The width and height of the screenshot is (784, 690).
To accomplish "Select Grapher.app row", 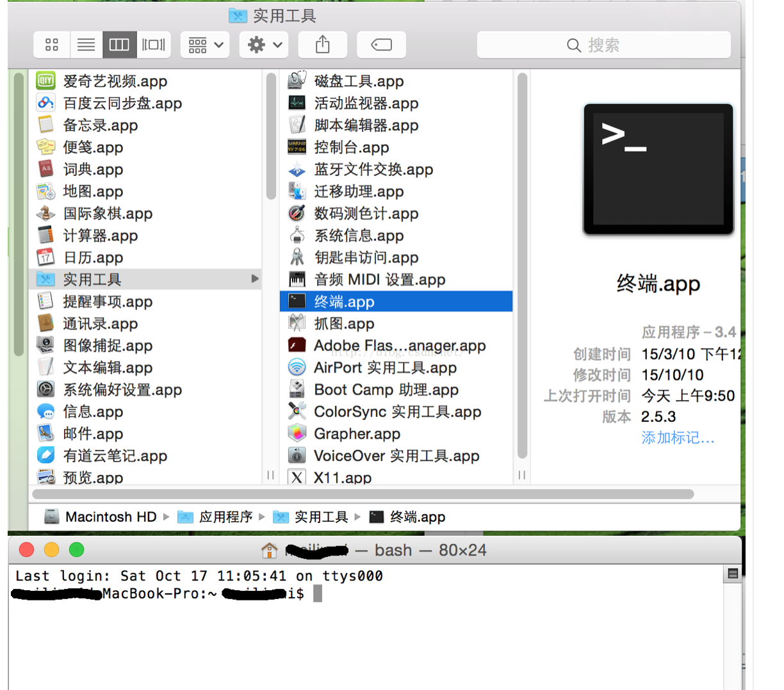I will pos(396,433).
